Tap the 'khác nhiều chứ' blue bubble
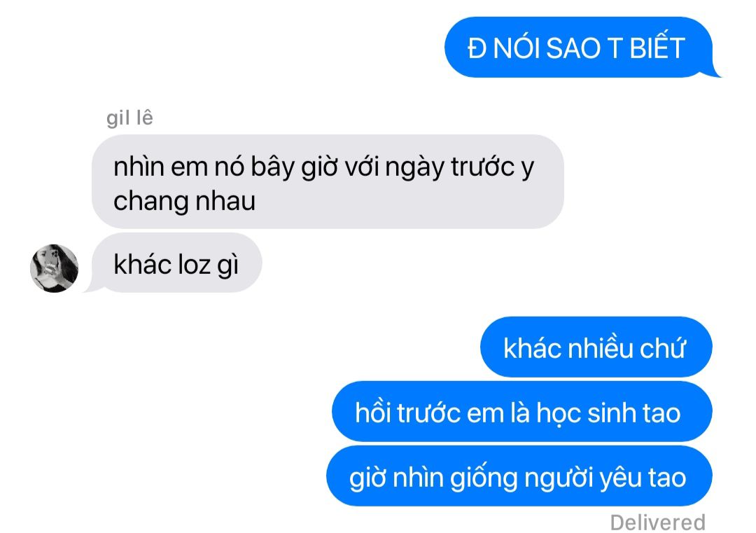Screen dimensions: 756x533 pos(596,347)
